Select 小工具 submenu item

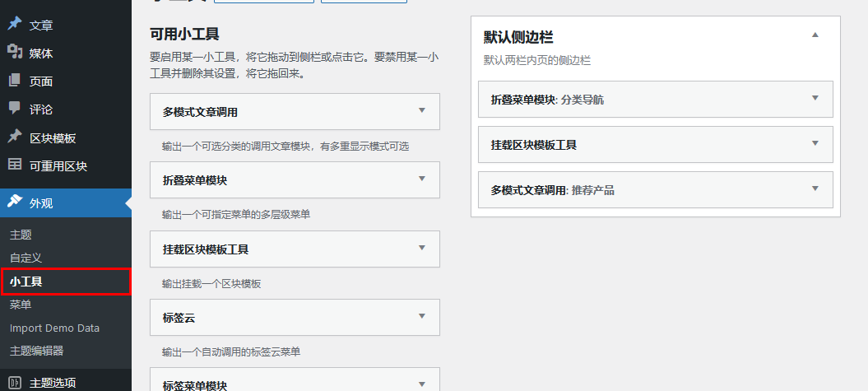tap(26, 282)
